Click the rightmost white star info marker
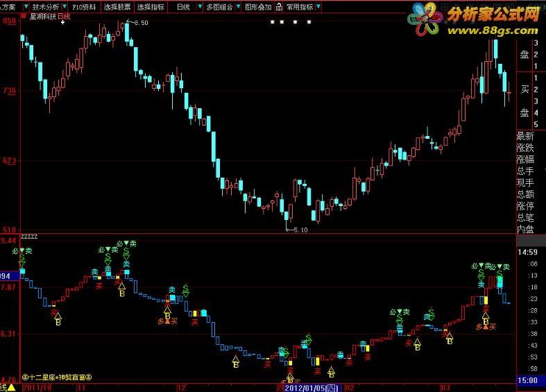 point(309,22)
